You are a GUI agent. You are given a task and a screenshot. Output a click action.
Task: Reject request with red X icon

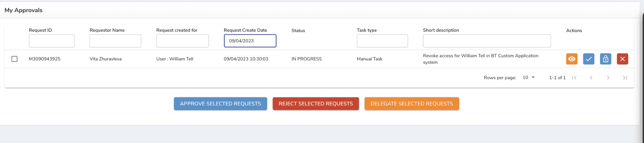click(x=622, y=59)
